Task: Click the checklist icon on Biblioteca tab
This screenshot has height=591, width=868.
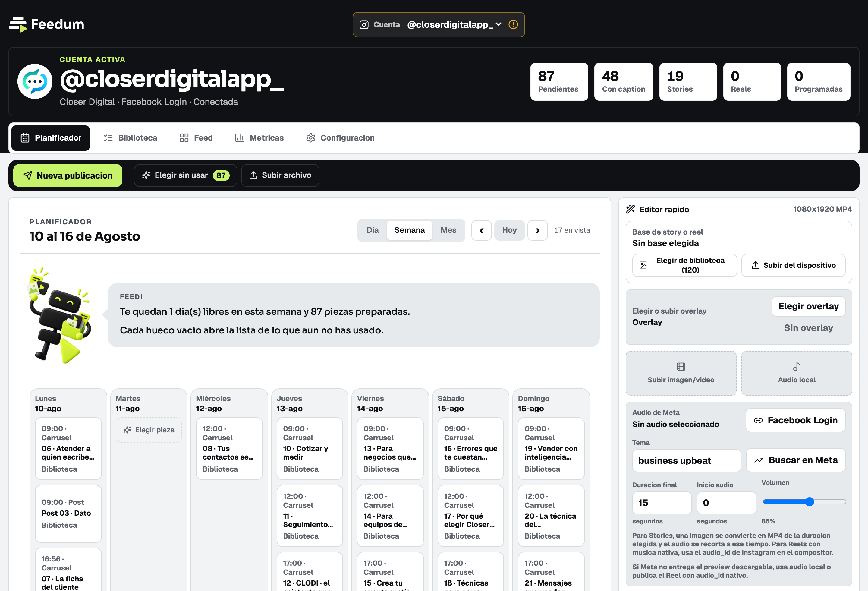Action: coord(108,138)
